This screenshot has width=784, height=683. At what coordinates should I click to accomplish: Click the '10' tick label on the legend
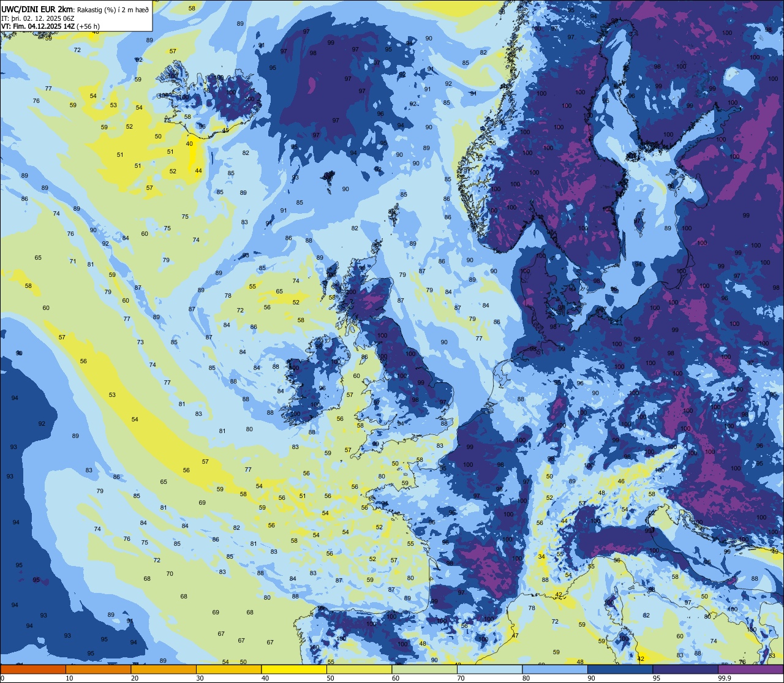(x=69, y=678)
